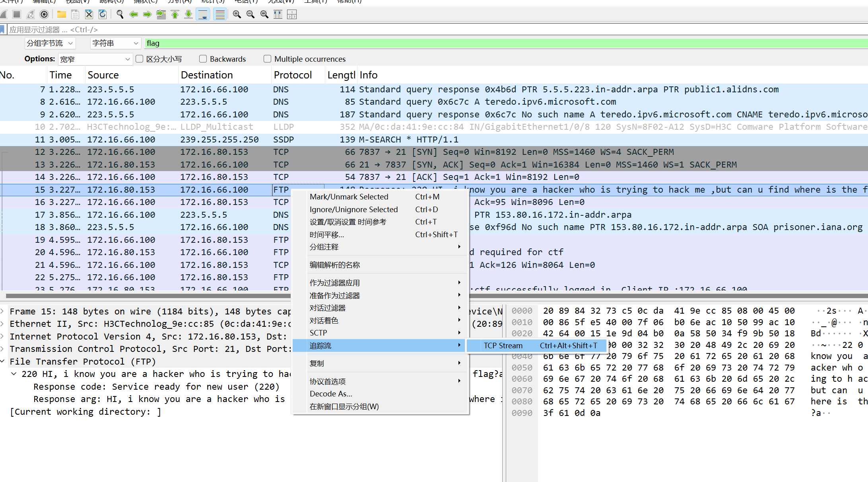Click the Destination column header
Image resolution: width=868 pixels, height=482 pixels.
tap(207, 75)
